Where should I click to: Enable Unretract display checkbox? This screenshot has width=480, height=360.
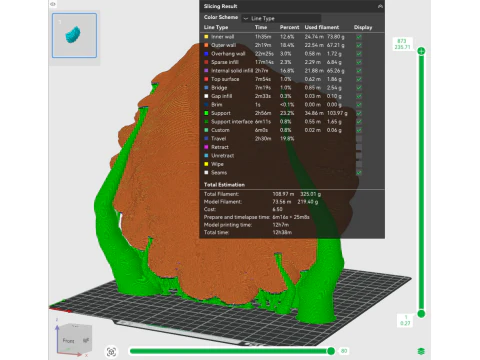click(359, 156)
